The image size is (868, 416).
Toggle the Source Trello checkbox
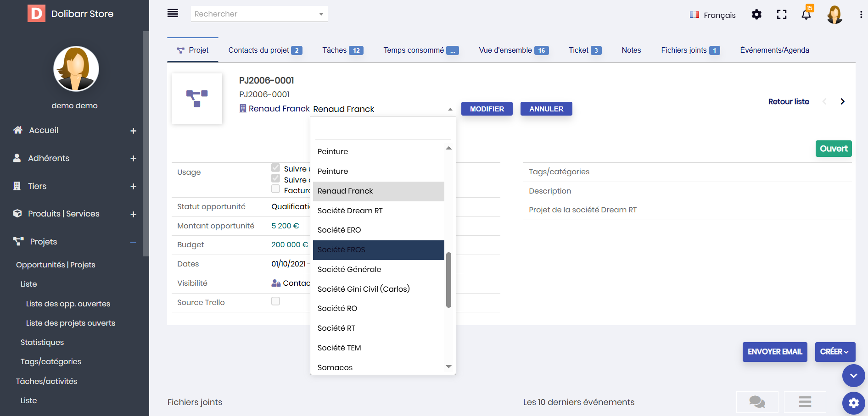click(275, 301)
